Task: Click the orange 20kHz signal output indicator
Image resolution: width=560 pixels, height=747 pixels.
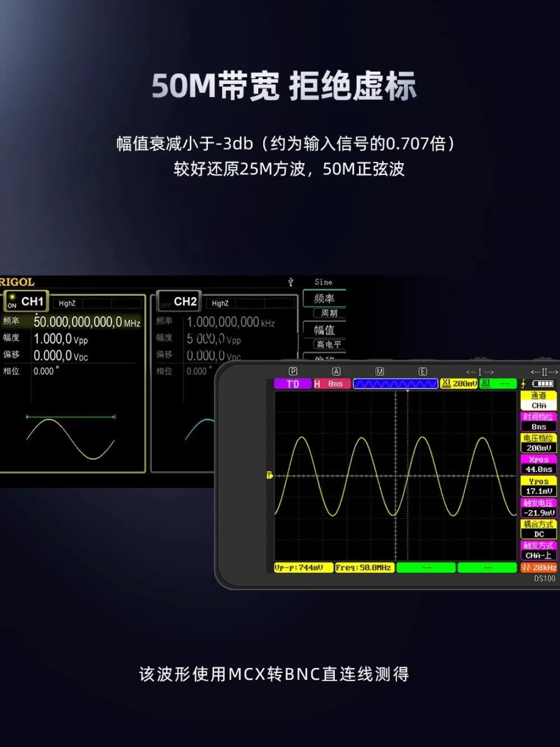Action: (x=538, y=568)
